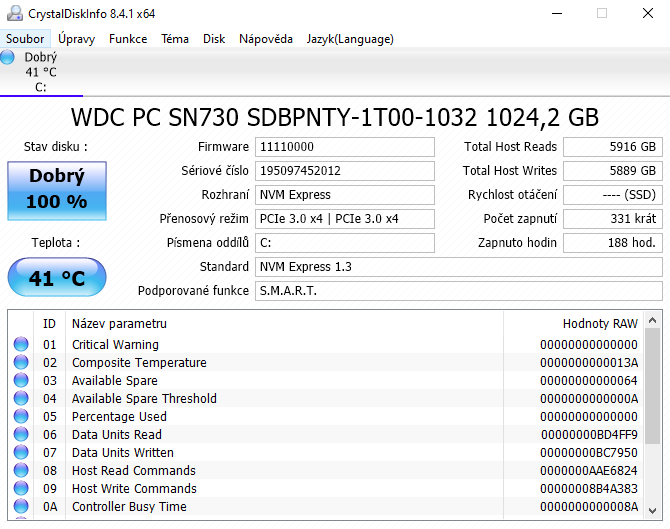The width and height of the screenshot is (670, 529).
Task: Click the Critical Warning status orb
Action: 21,345
